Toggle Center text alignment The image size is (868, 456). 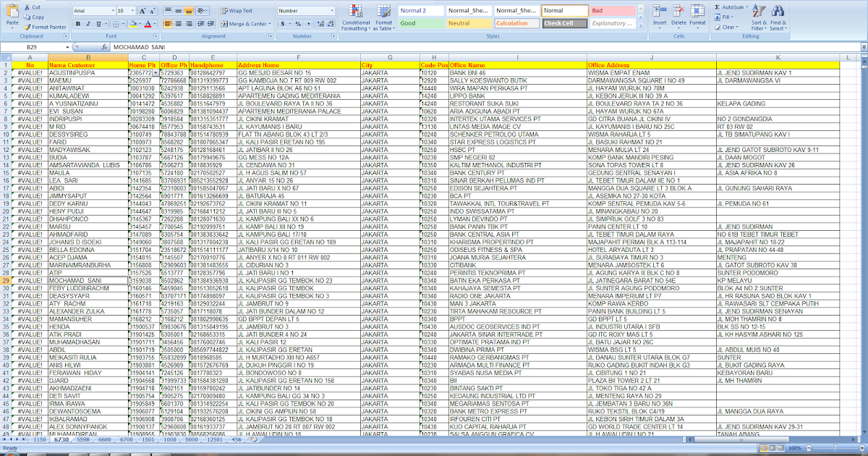point(178,24)
